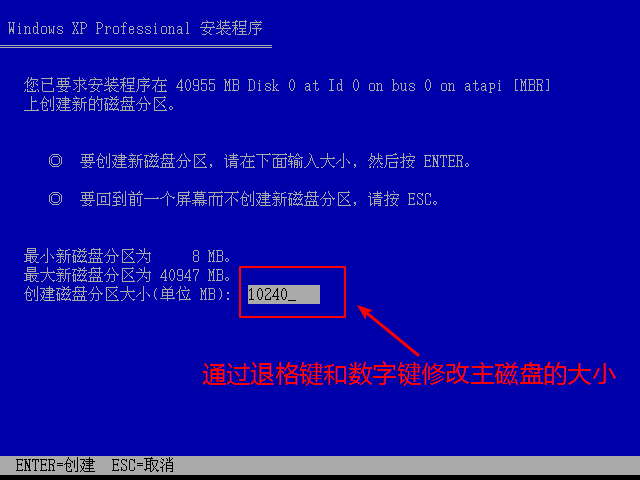This screenshot has height=480, width=640.
Task: Select ENTER=创建 in the bottom status bar
Action: 55,465
